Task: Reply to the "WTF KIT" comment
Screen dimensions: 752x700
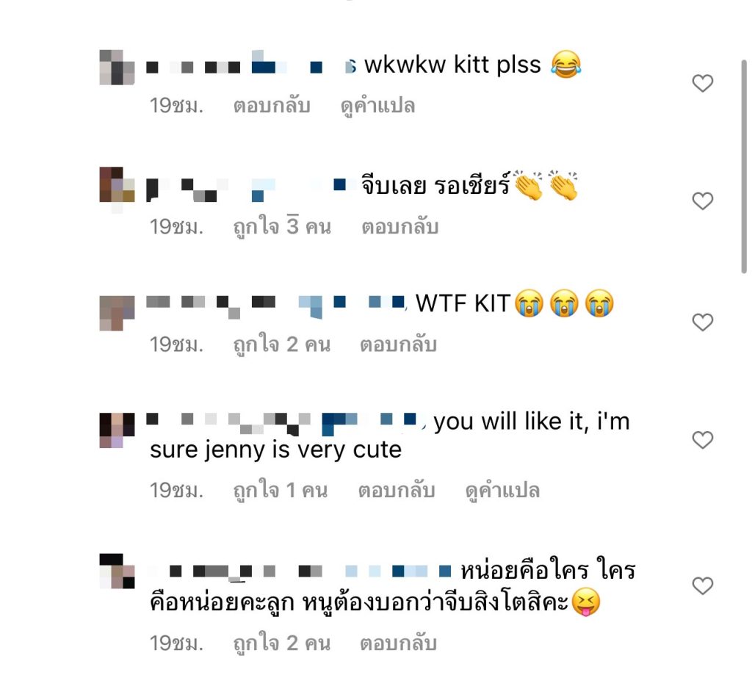Action: pyautogui.click(x=399, y=344)
